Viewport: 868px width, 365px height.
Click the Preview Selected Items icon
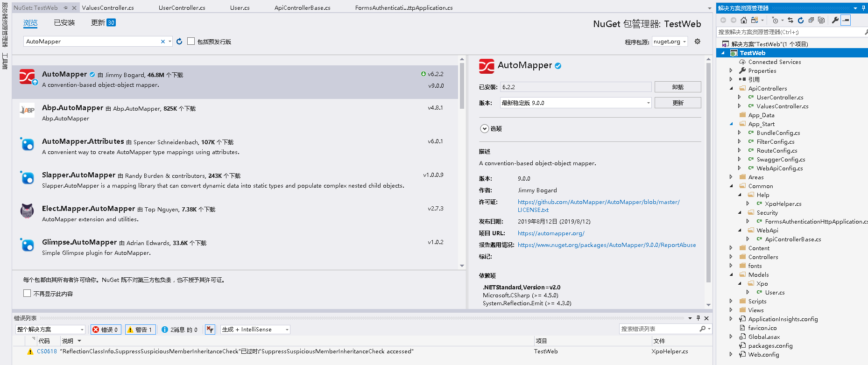click(x=846, y=20)
